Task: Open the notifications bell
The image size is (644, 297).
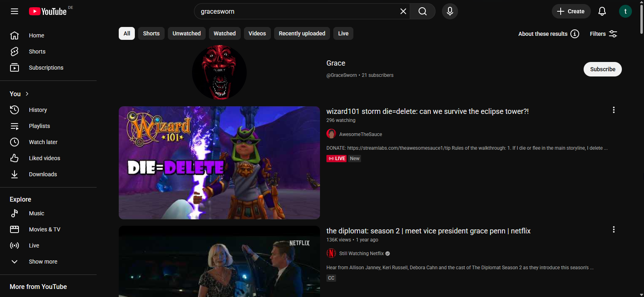Action: [602, 11]
